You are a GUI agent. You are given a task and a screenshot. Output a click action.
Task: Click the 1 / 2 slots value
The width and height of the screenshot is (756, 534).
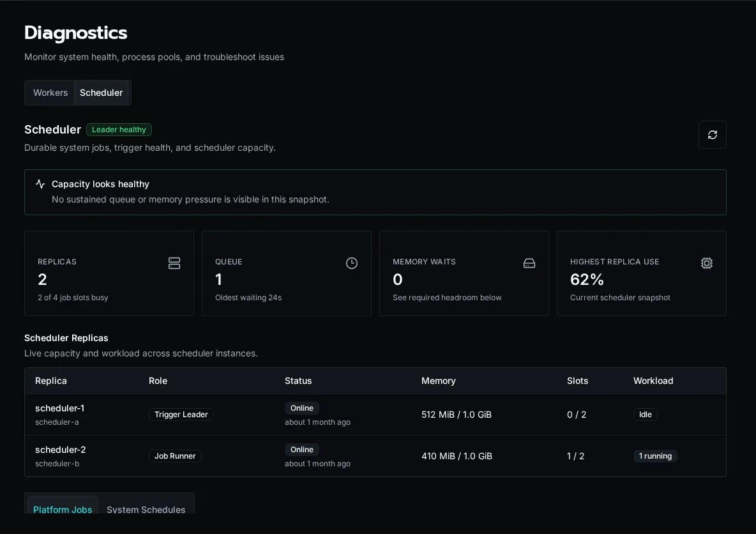click(x=576, y=456)
